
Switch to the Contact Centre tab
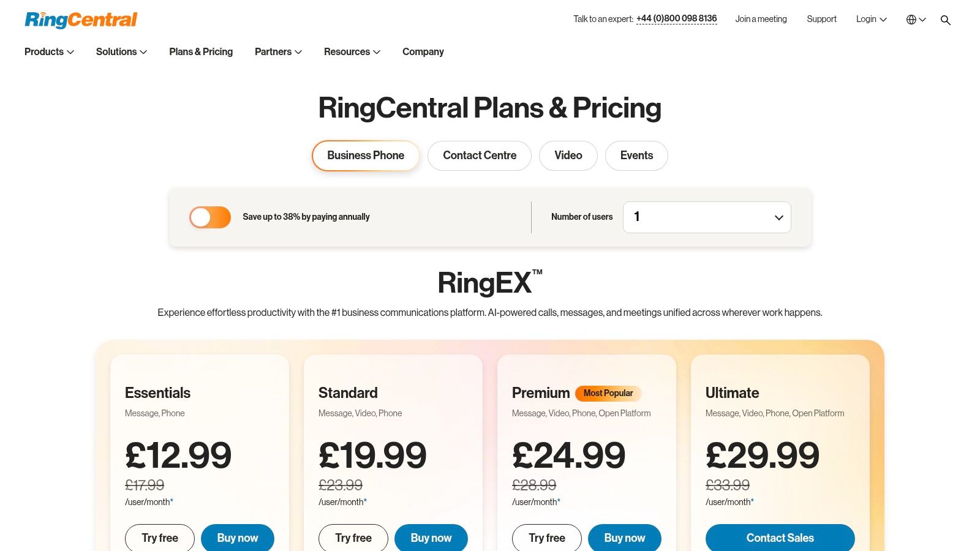pos(480,156)
